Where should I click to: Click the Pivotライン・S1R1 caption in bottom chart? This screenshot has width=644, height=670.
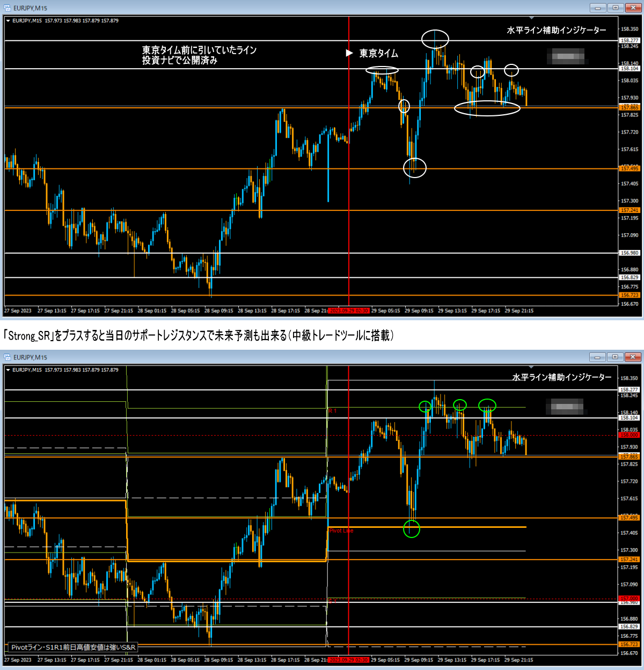coord(73,647)
